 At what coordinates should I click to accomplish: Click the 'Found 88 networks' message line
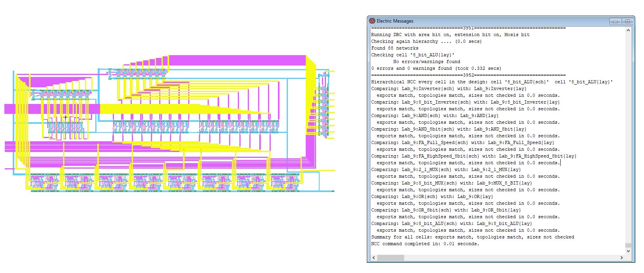(x=394, y=48)
